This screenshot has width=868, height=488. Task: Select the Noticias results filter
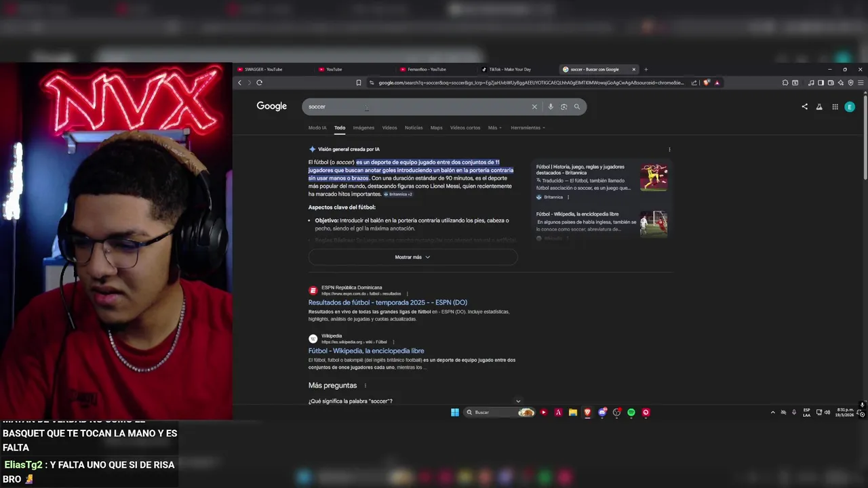pyautogui.click(x=414, y=127)
